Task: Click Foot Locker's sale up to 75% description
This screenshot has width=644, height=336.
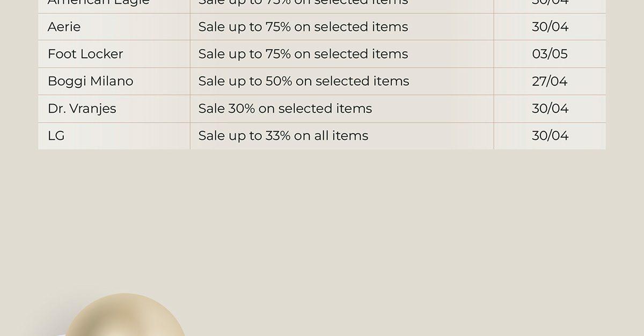Action: coord(303,54)
